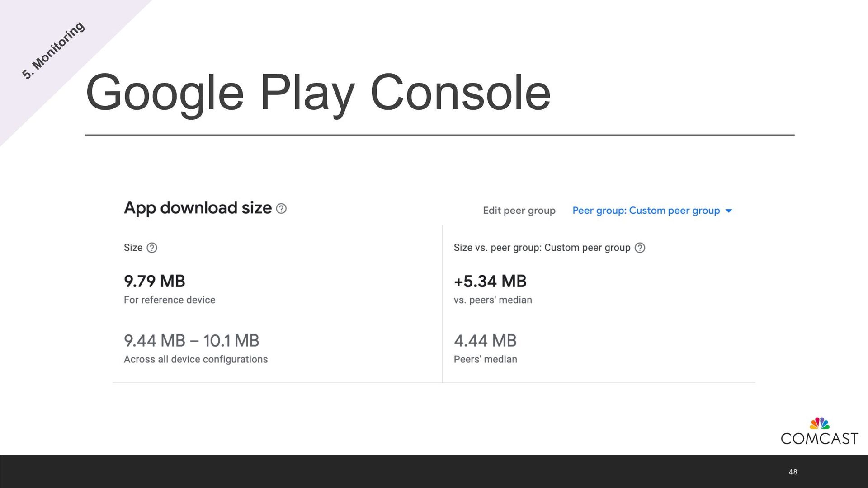Click help icon beside App download size
The image size is (868, 488).
pos(281,209)
